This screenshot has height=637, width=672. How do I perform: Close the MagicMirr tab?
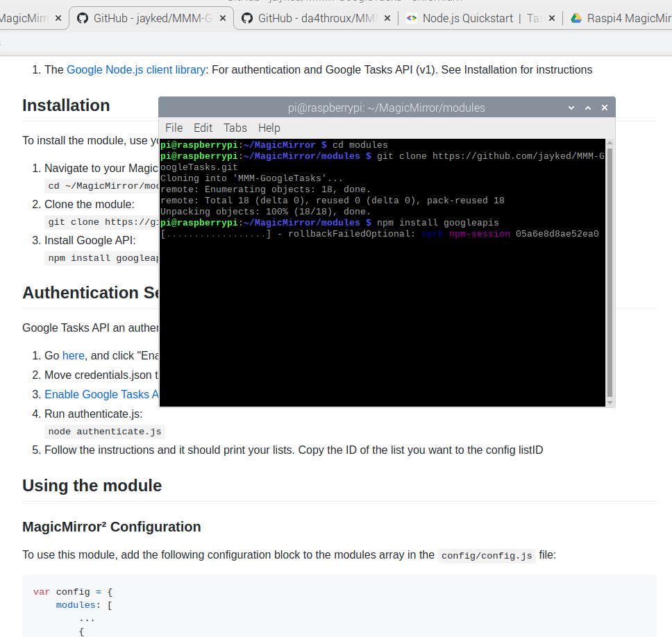[58, 19]
